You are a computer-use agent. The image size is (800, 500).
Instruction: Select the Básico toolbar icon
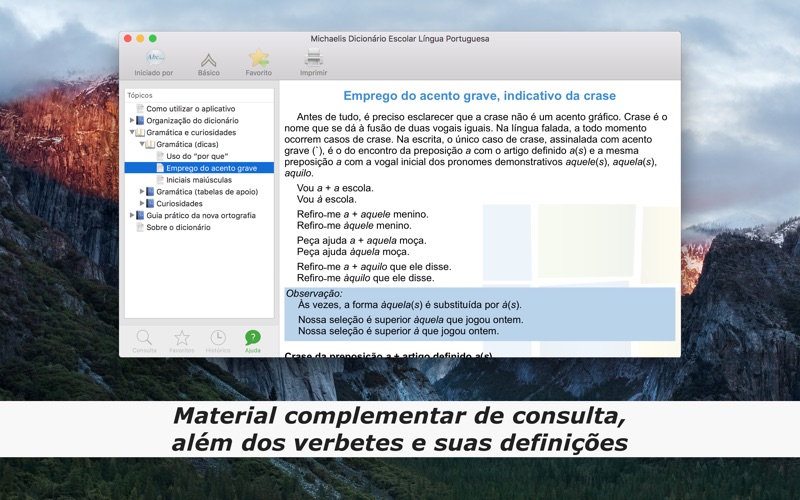pyautogui.click(x=208, y=62)
